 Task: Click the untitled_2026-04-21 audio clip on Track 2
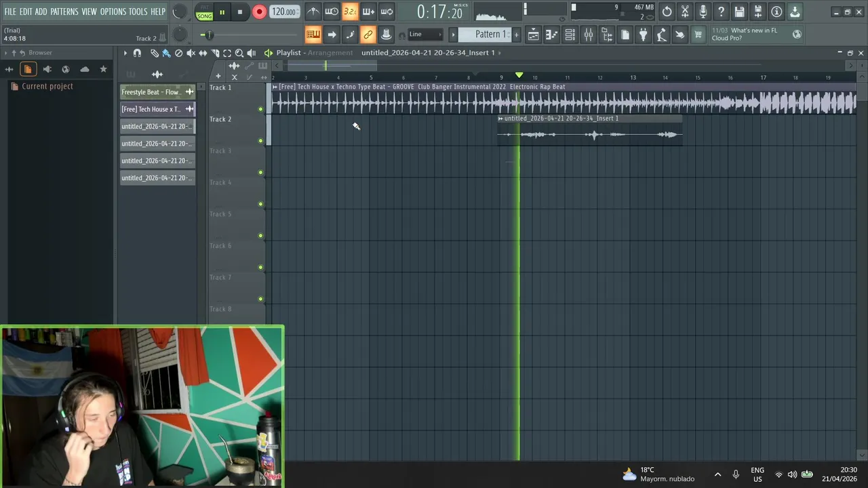590,129
